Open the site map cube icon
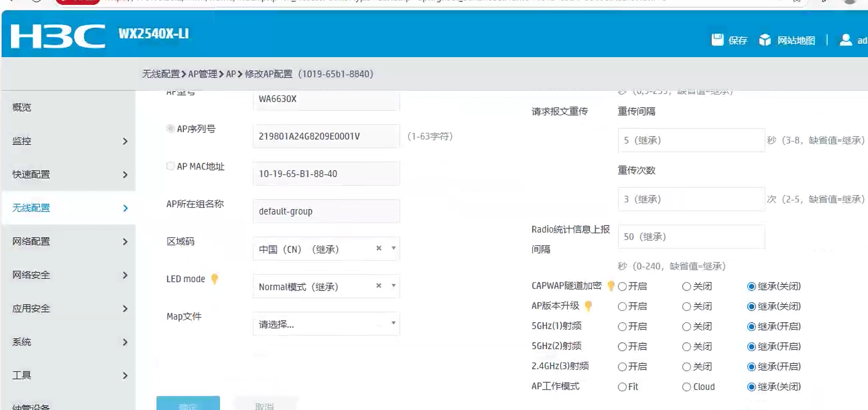Screen dimensions: 868x410 tap(765, 40)
